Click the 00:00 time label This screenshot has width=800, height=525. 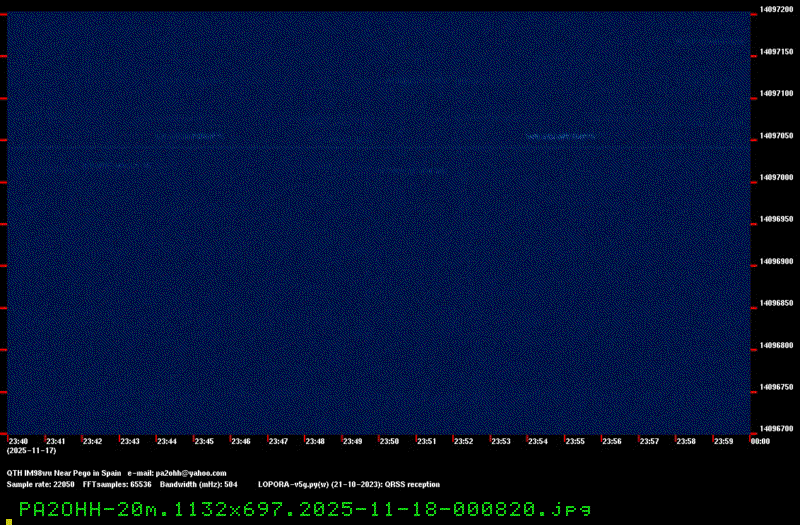tap(760, 441)
